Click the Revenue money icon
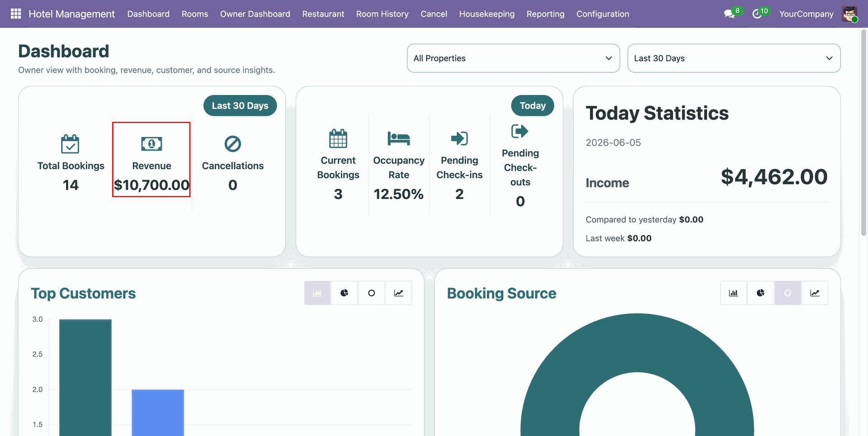868x436 pixels. 151,144
